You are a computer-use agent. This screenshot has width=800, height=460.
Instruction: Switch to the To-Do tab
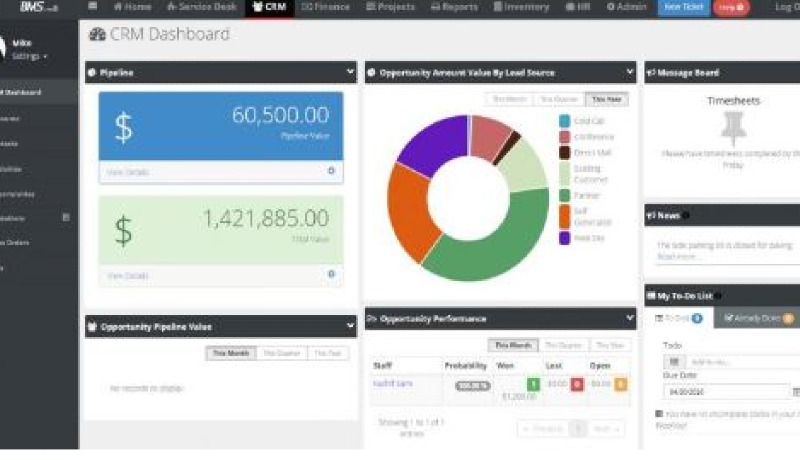point(679,318)
